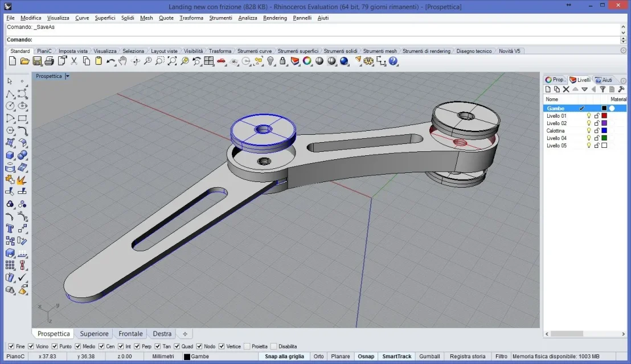Change the purple color swatch of Livello 02
Viewport: 631px width, 364px height.
pyautogui.click(x=604, y=123)
